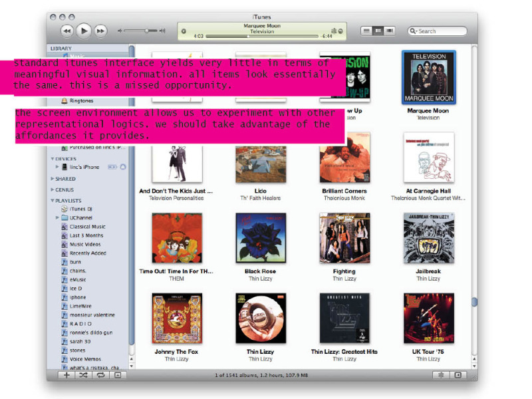Select Lido album cover

pos(261,164)
